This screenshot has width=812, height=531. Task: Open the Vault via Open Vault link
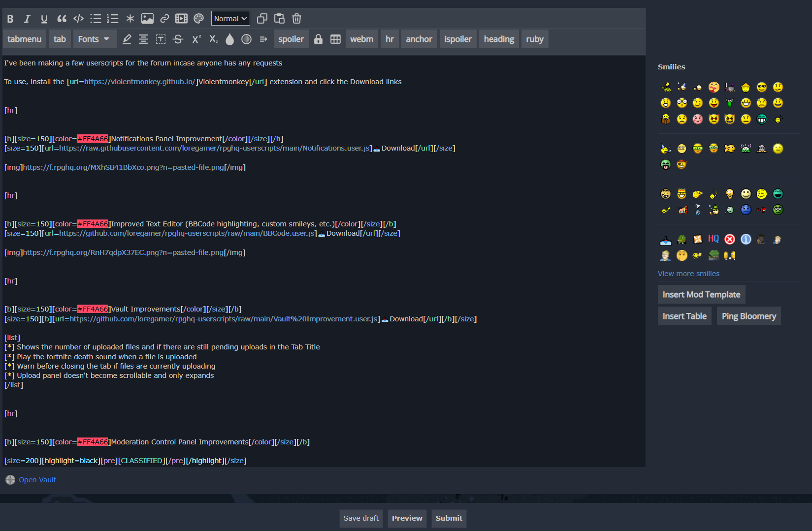tap(37, 480)
